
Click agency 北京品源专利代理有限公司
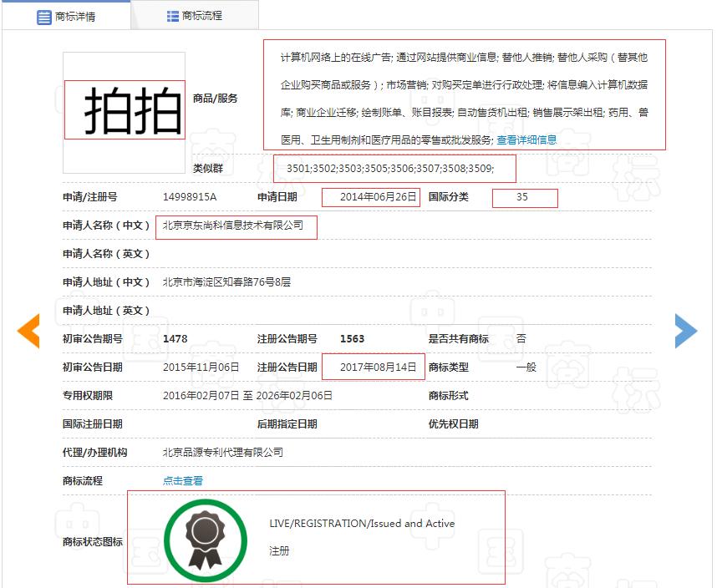click(225, 451)
